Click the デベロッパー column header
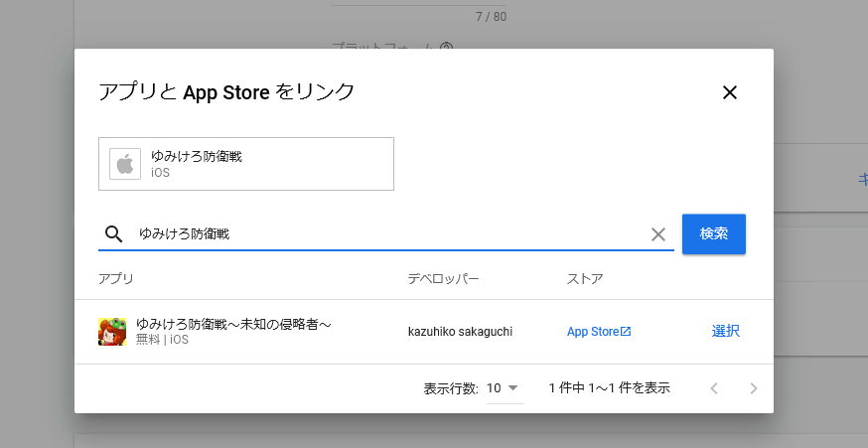 pos(443,278)
